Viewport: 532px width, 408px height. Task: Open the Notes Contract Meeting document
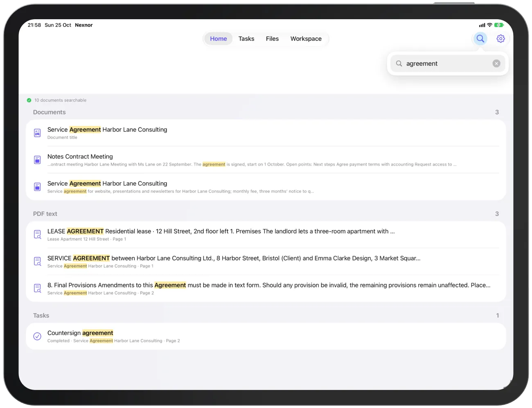266,160
